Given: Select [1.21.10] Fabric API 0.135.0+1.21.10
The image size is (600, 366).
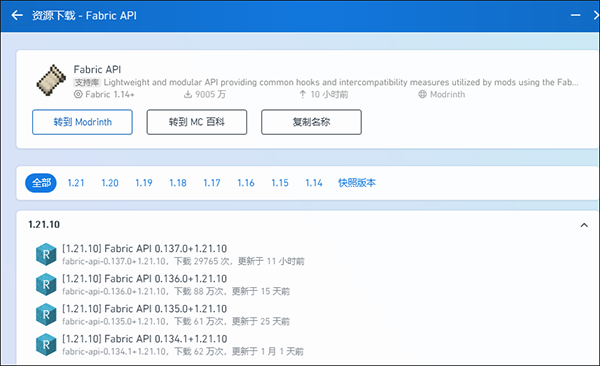Looking at the screenshot, I should (x=145, y=309).
